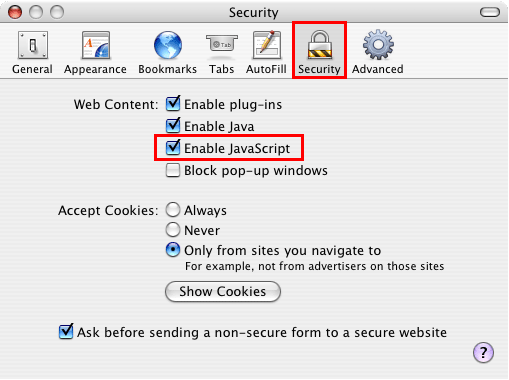Screen dimensions: 509x380
Task: Toggle the Enable JavaScript checkbox
Action: tap(173, 148)
